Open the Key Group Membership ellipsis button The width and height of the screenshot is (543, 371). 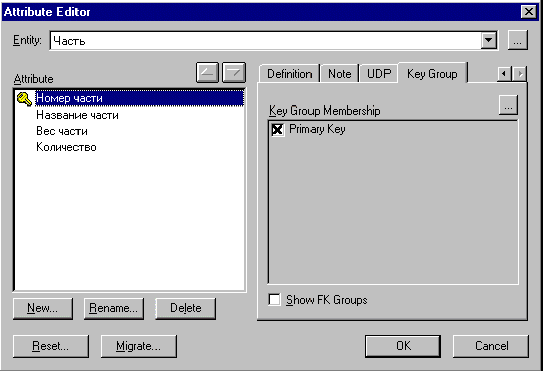point(508,105)
